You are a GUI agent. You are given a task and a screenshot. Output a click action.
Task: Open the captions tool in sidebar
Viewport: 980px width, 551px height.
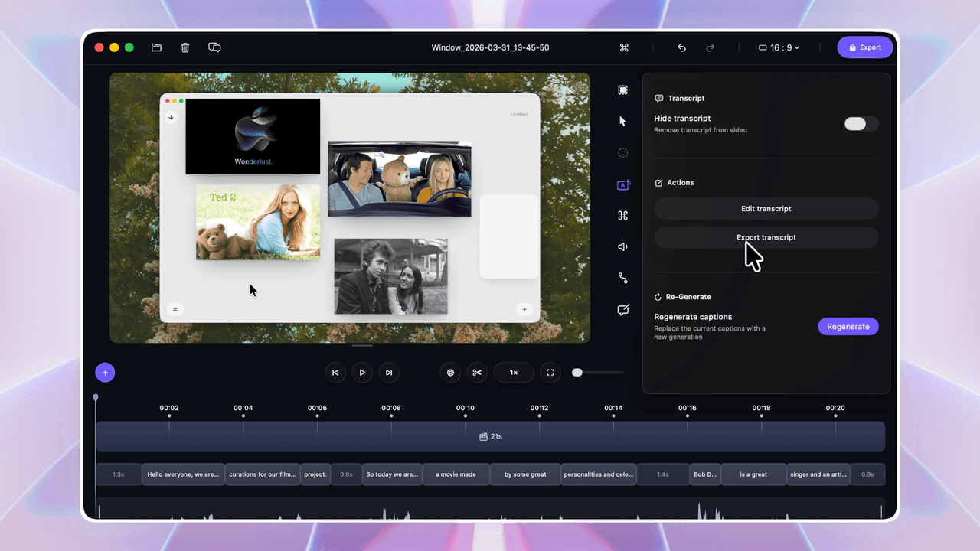click(x=623, y=184)
